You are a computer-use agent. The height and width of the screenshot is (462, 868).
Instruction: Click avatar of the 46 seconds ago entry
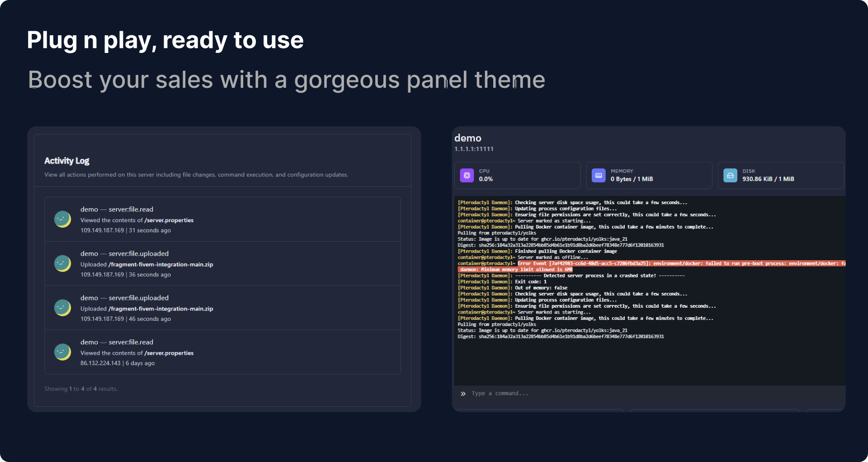coord(62,308)
